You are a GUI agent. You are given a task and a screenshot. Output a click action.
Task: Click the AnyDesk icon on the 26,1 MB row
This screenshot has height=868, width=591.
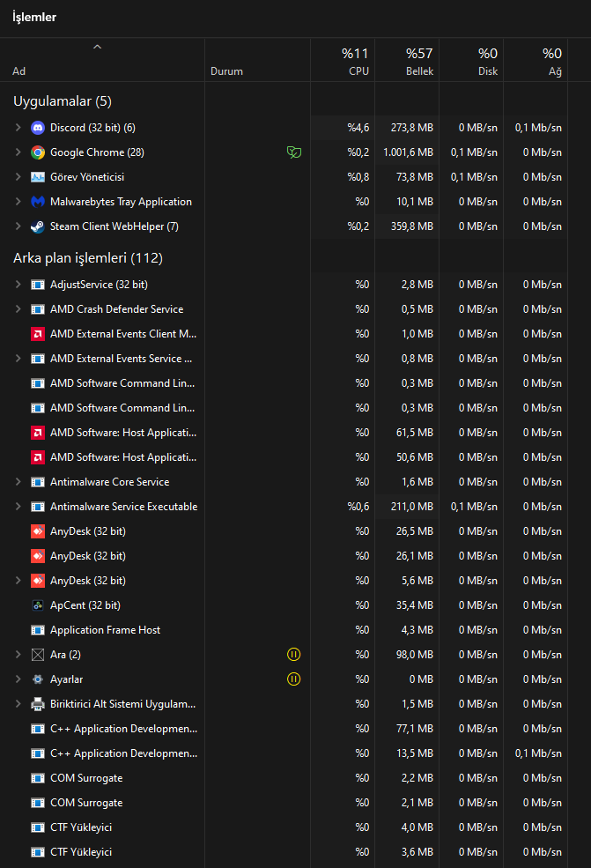coord(38,556)
